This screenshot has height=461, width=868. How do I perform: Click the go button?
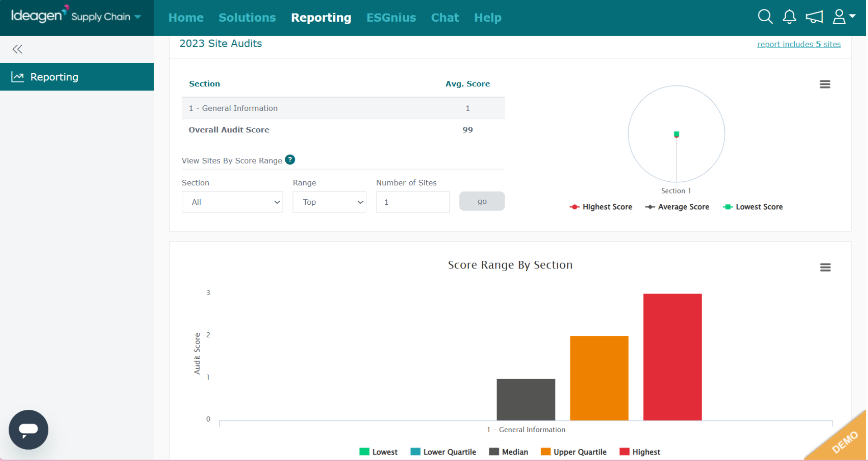pos(482,201)
